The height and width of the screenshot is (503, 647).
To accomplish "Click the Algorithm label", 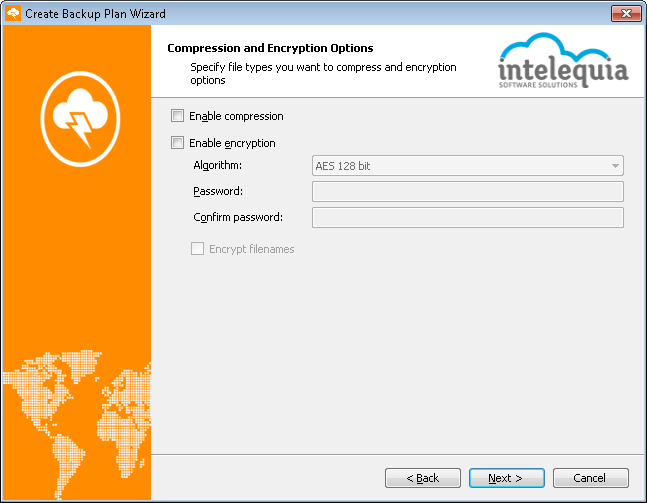I will [x=217, y=165].
